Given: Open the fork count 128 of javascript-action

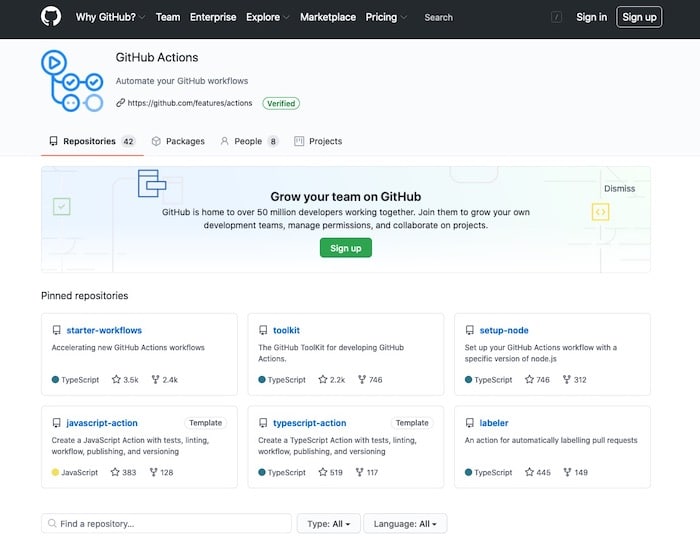Looking at the screenshot, I should tap(161, 472).
